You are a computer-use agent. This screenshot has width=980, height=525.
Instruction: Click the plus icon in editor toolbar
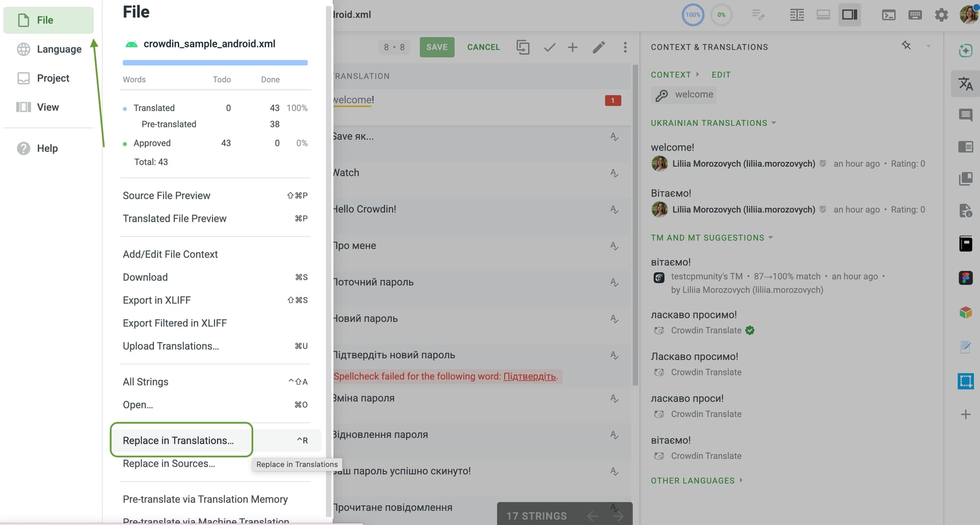point(573,47)
